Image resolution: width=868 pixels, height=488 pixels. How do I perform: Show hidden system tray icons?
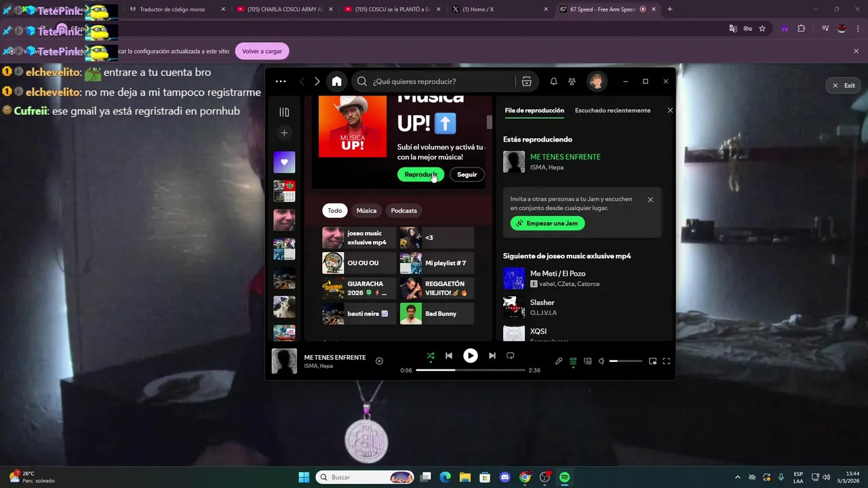(737, 477)
